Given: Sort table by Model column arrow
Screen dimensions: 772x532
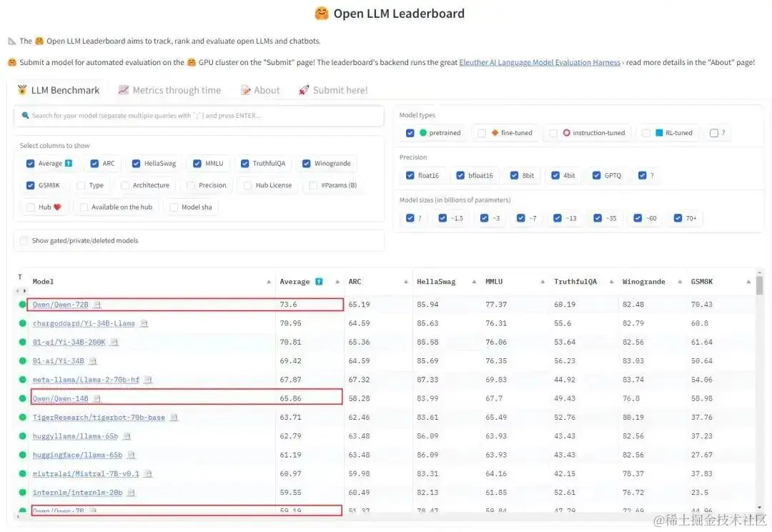Looking at the screenshot, I should point(269,282).
